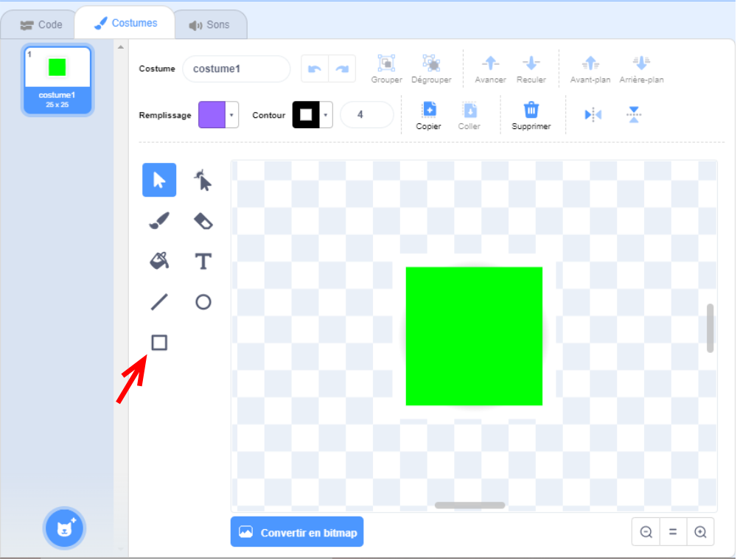Select the Rectangle tool
The image size is (737, 560).
pyautogui.click(x=158, y=342)
